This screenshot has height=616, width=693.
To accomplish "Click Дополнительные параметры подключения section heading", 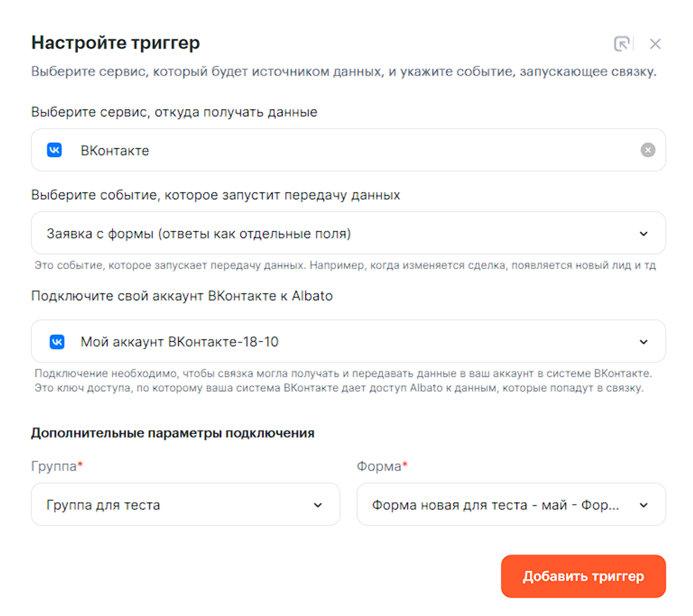I will [172, 433].
